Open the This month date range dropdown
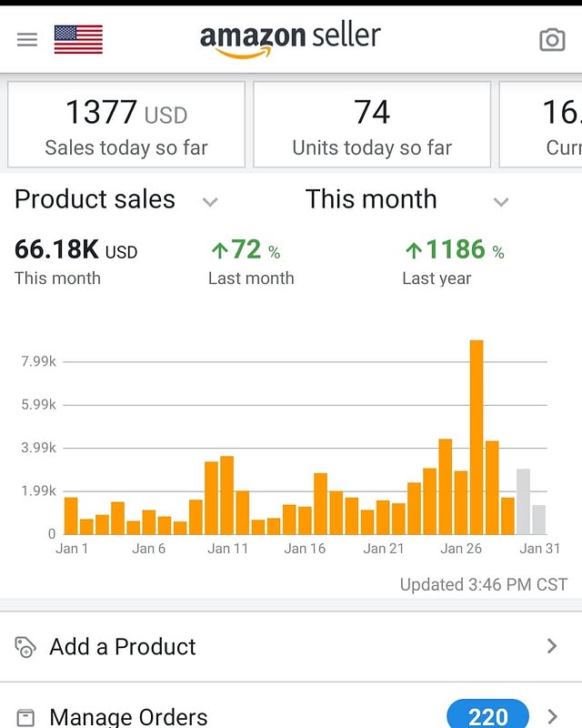The height and width of the screenshot is (728, 582). (x=500, y=201)
